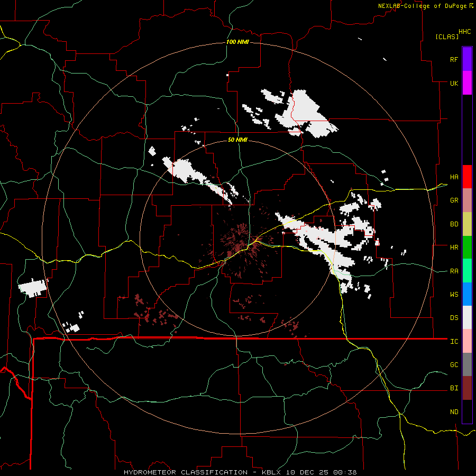The width and height of the screenshot is (476, 476).
Task: Click the DS legend label
Action: coord(454,318)
